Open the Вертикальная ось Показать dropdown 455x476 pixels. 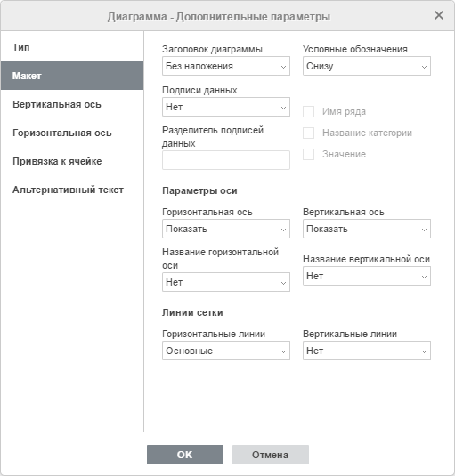click(367, 229)
